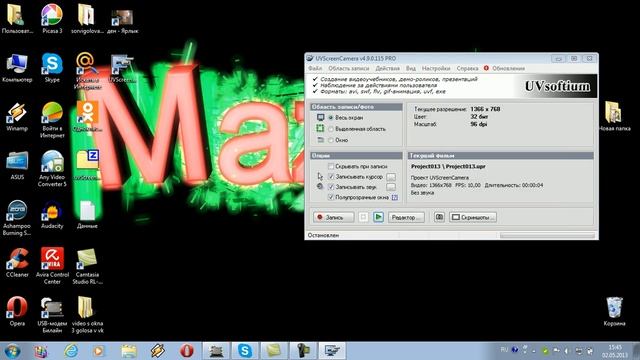Open the sorvigolova folder icon
640x360 pixels.
(87, 18)
